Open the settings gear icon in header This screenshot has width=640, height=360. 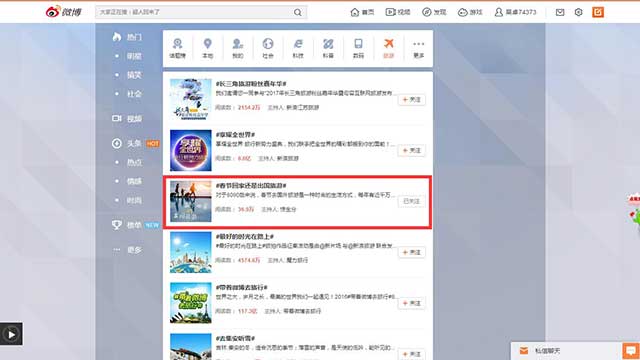coord(578,12)
